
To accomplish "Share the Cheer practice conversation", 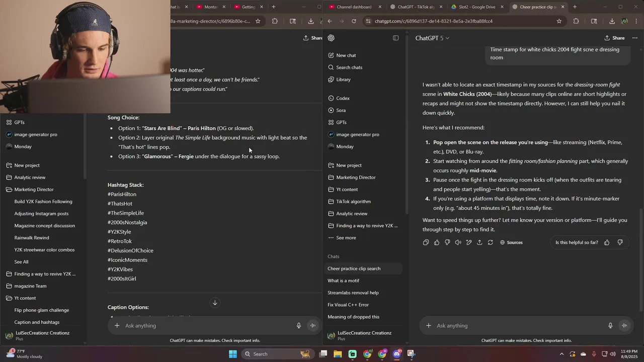I will (614, 38).
